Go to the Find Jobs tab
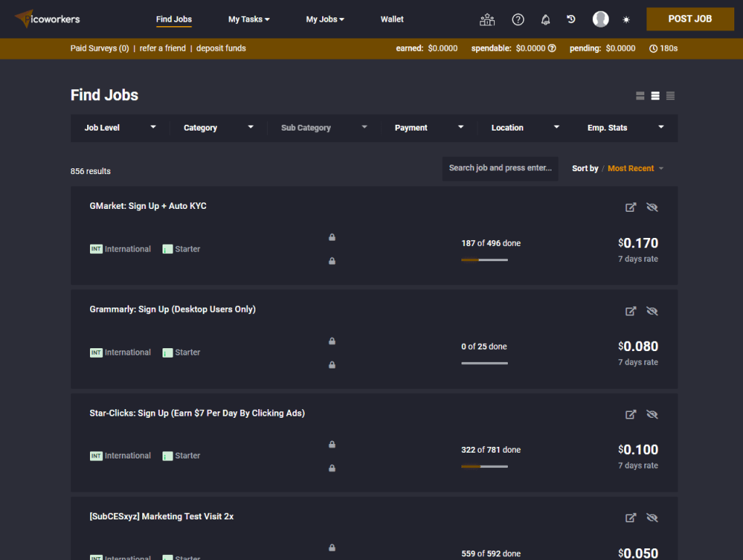This screenshot has height=560, width=743. [174, 20]
